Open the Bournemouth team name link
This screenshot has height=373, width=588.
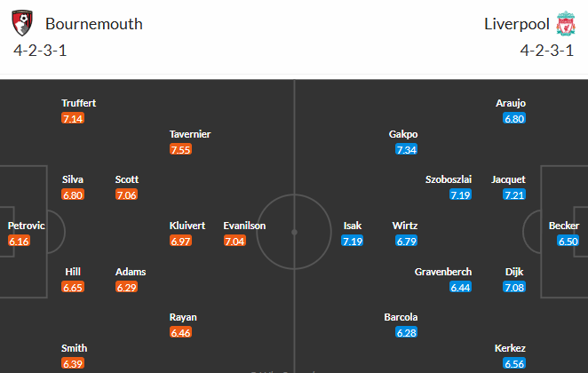[x=94, y=24]
